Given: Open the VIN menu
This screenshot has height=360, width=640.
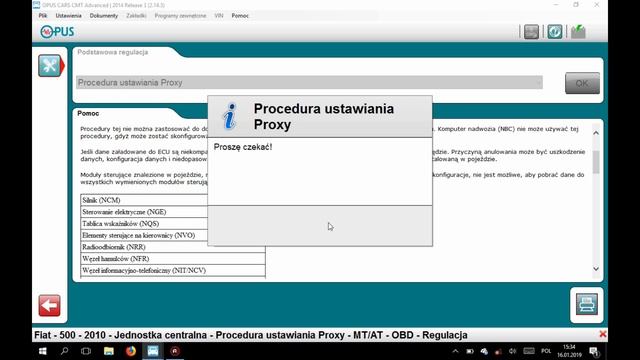Looking at the screenshot, I should pos(219,16).
